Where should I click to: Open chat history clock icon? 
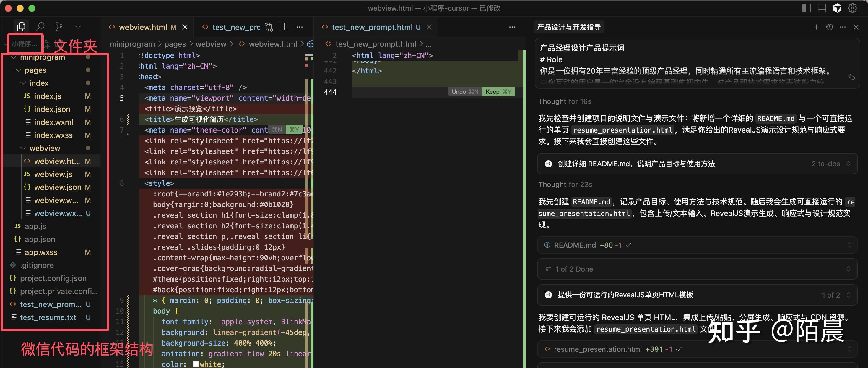pyautogui.click(x=829, y=27)
